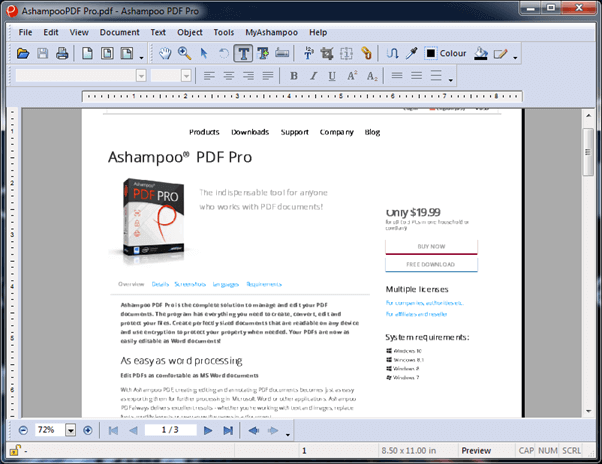Viewport: 602px width, 464px height.
Task: Save document with the floppy disk icon
Action: (43, 53)
